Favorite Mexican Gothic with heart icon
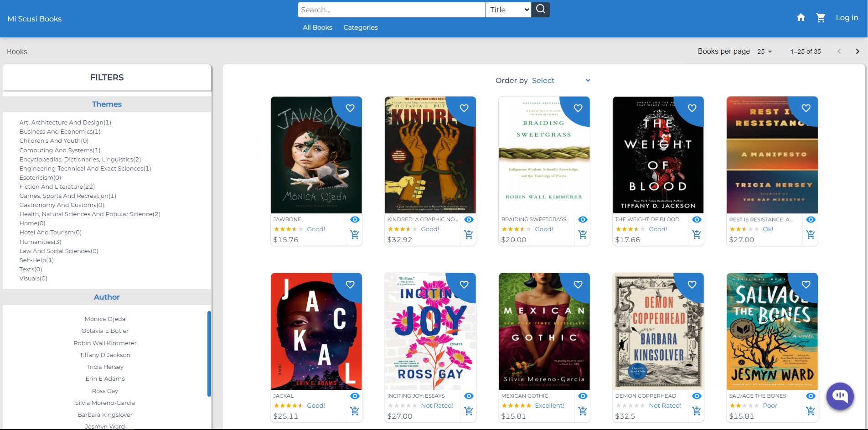Image resolution: width=868 pixels, height=430 pixels. 578,285
